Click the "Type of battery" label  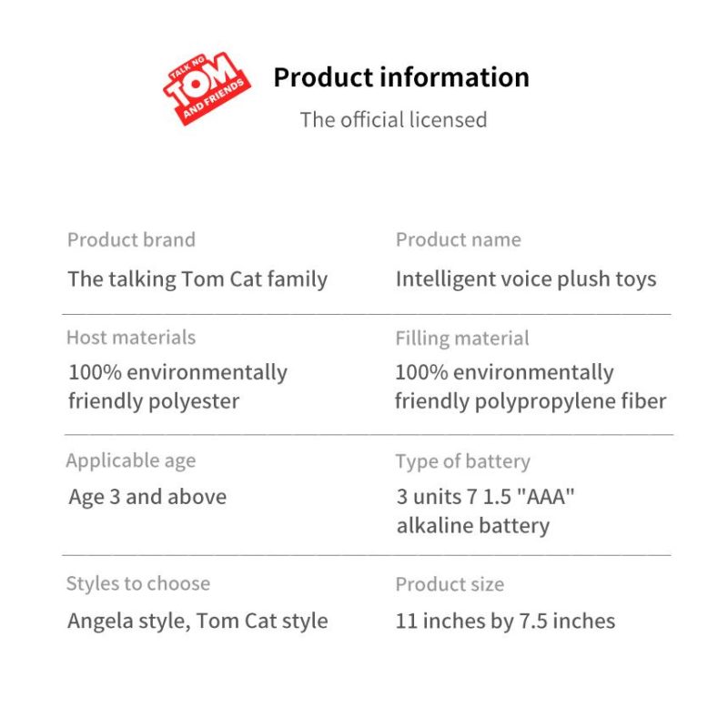(462, 461)
